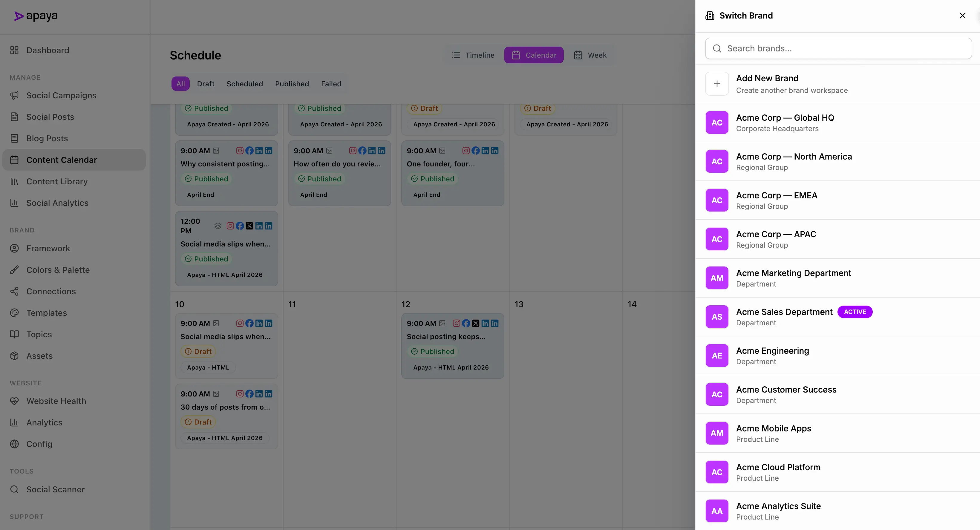Filter schedule by Published
Viewport: 980px width, 530px height.
pos(292,84)
